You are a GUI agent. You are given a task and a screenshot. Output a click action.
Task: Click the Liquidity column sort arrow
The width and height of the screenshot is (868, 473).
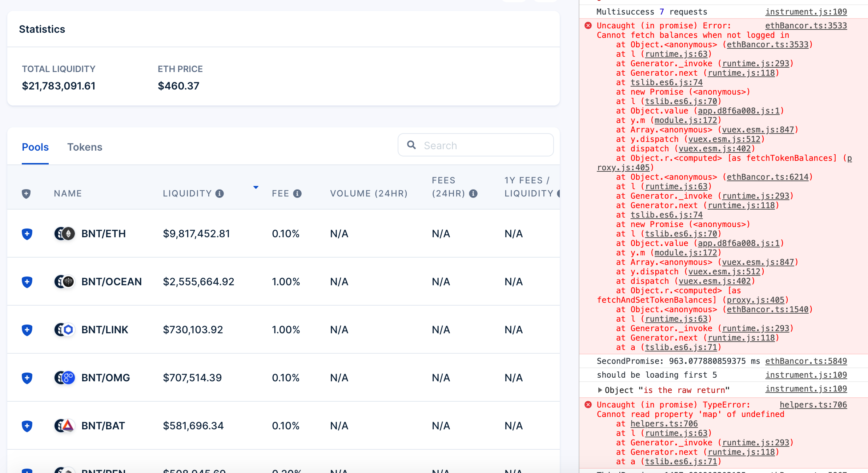256,187
